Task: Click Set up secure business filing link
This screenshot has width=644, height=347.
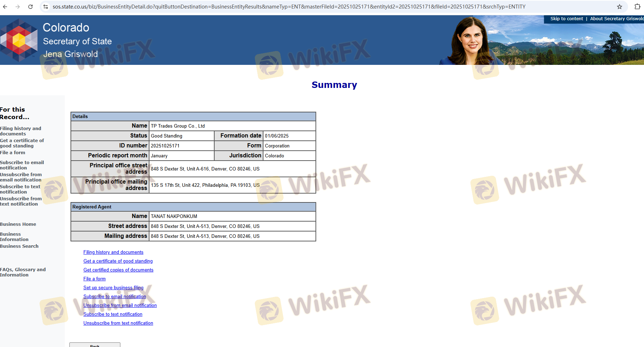Action: point(113,288)
